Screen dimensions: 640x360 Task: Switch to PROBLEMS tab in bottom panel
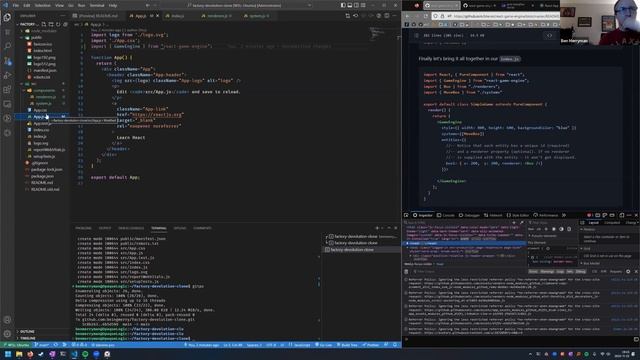point(83,228)
